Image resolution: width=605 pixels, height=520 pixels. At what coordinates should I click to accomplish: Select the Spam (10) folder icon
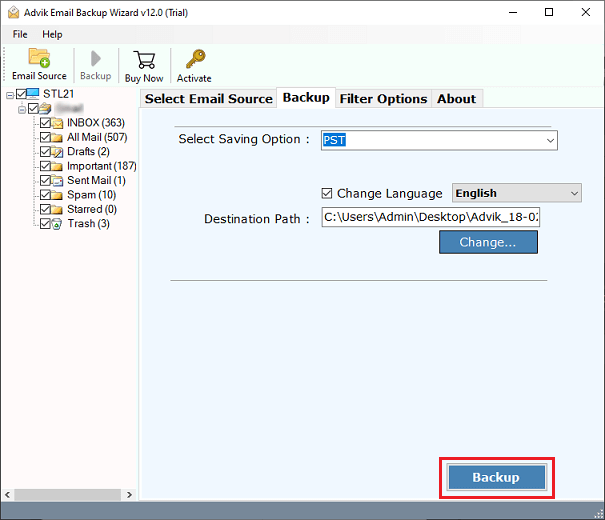(58, 195)
